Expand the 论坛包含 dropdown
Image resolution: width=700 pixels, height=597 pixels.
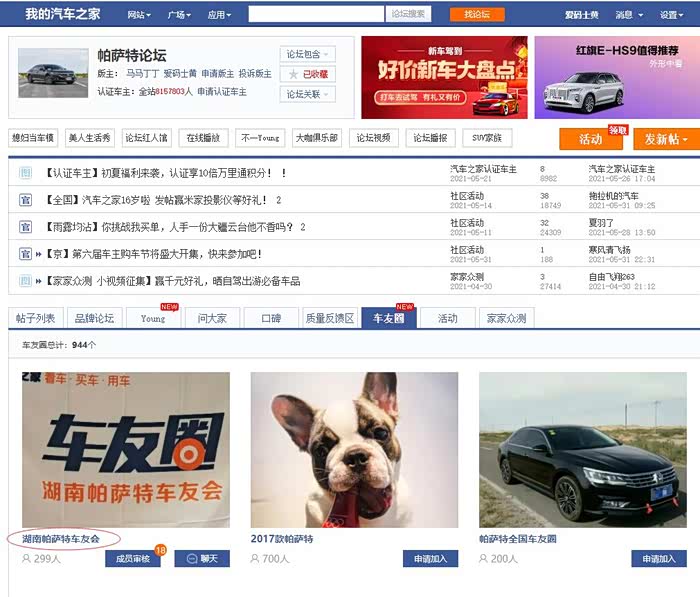pyautogui.click(x=307, y=54)
